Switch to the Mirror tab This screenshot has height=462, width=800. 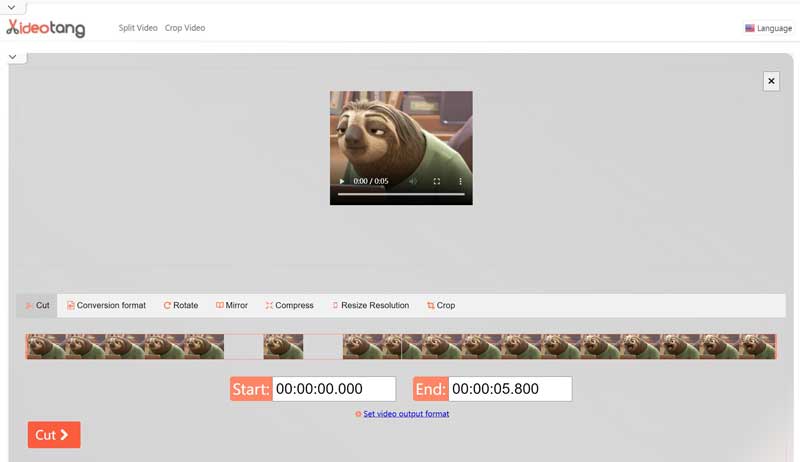tap(232, 305)
